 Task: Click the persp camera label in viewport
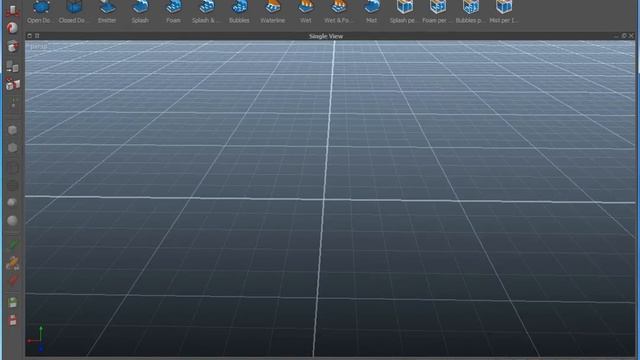click(x=39, y=46)
